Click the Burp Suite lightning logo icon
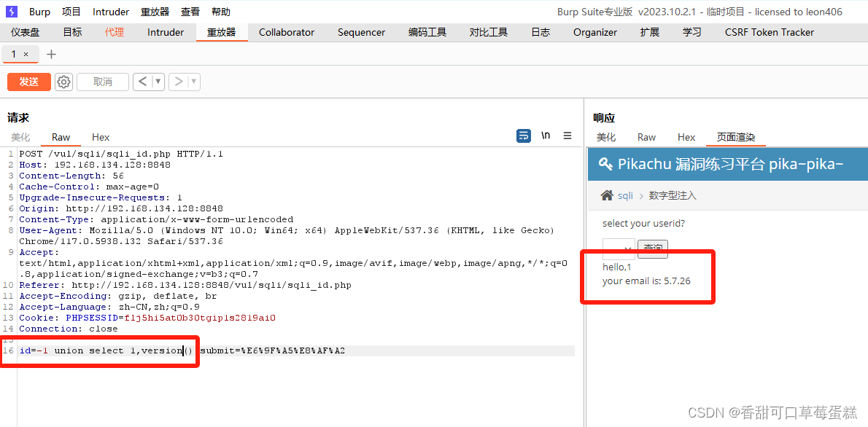The width and height of the screenshot is (868, 427). pyautogui.click(x=12, y=12)
